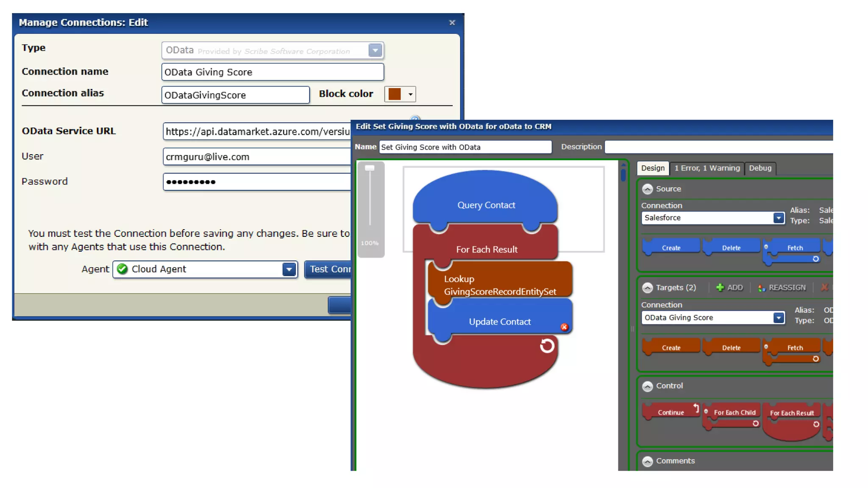
Task: Click the REASSIGN targets icon
Action: pos(762,288)
